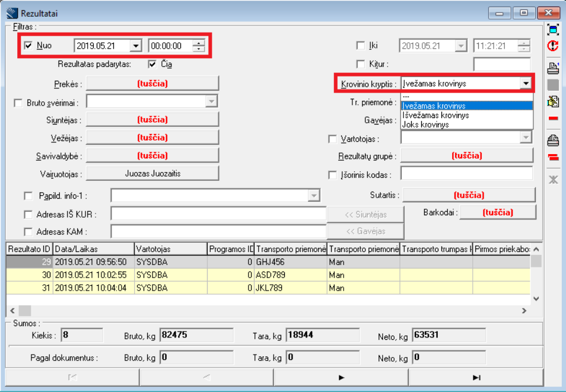Click the double red bars delete-all icon
This screenshot has width=566, height=392.
(553, 157)
